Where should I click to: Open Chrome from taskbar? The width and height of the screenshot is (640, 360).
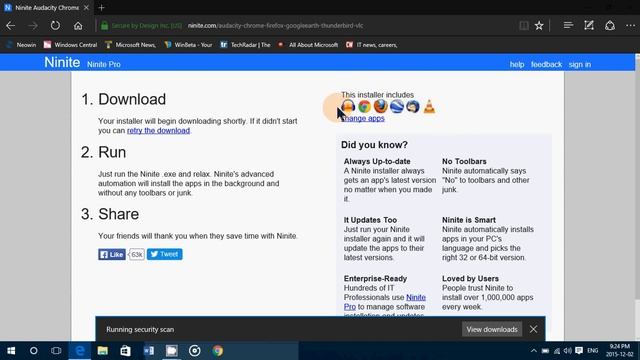[x=218, y=351]
